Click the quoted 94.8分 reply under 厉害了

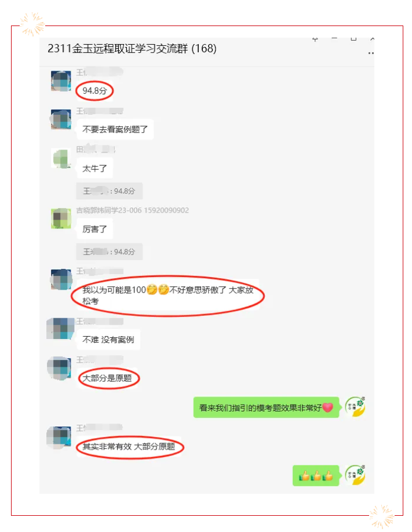(x=110, y=252)
